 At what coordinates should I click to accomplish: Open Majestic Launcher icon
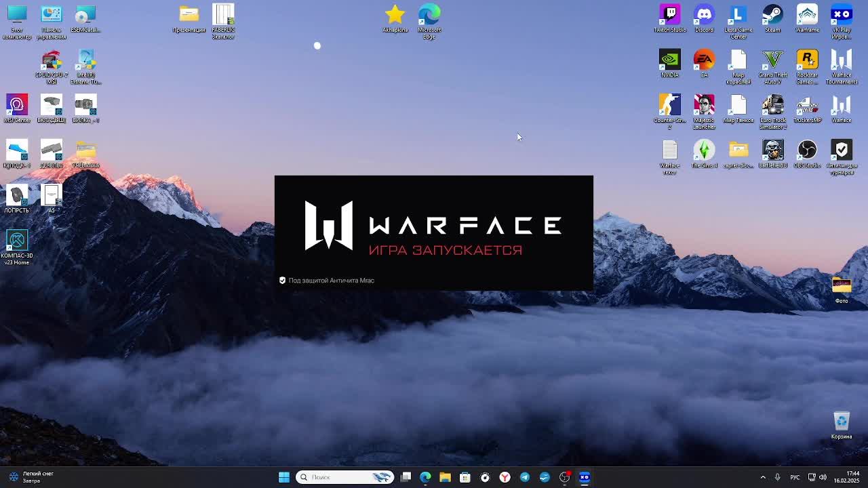coord(704,112)
